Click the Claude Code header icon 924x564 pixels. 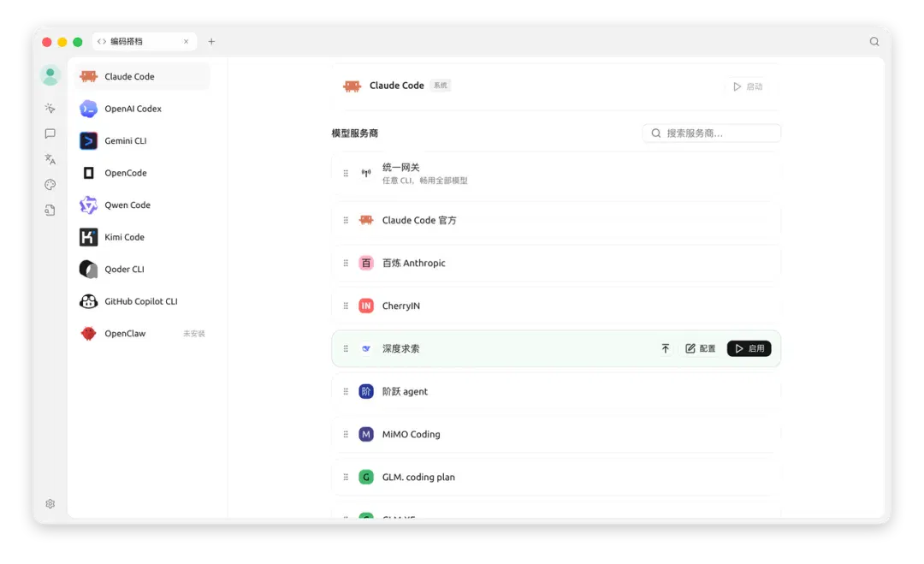352,86
